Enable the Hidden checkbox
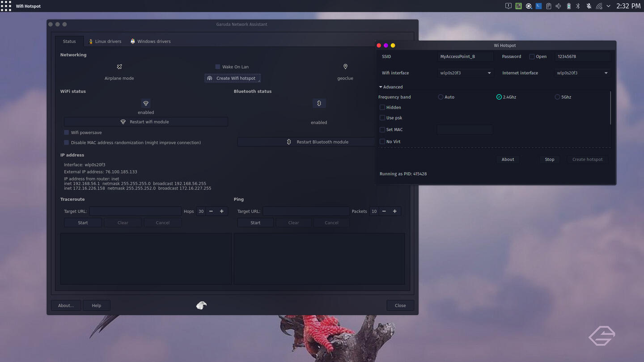The width and height of the screenshot is (644, 362). click(382, 107)
